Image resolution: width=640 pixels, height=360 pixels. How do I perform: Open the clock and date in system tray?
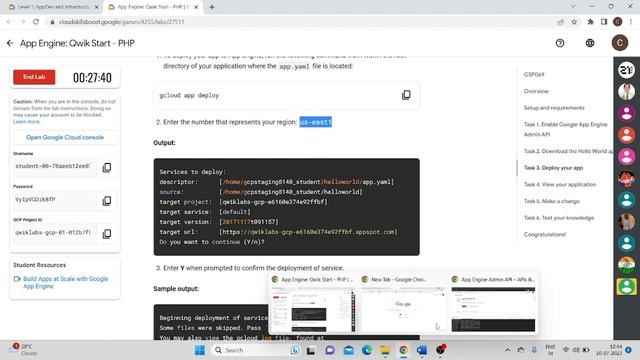click(609, 350)
